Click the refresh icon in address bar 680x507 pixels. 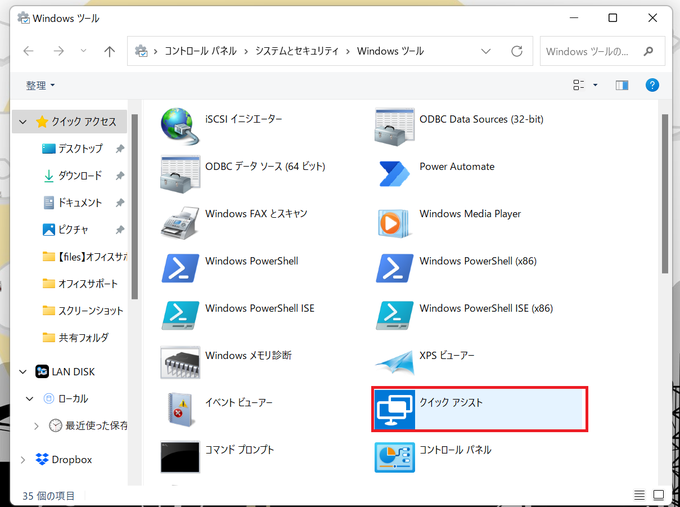(x=517, y=51)
